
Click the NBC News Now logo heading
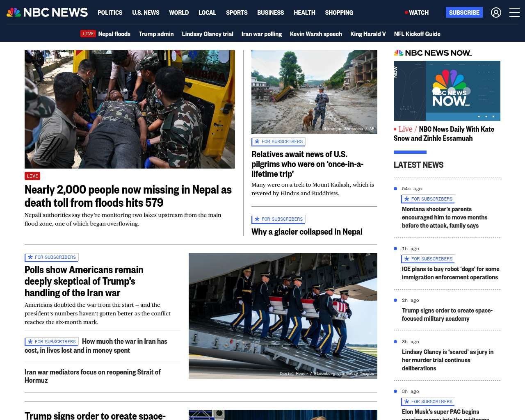(433, 53)
